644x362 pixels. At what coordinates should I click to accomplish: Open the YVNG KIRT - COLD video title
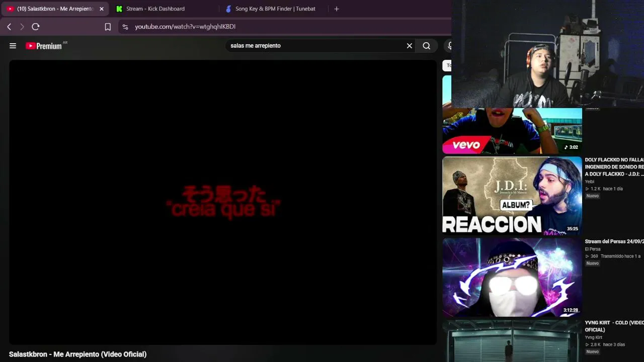pyautogui.click(x=614, y=326)
